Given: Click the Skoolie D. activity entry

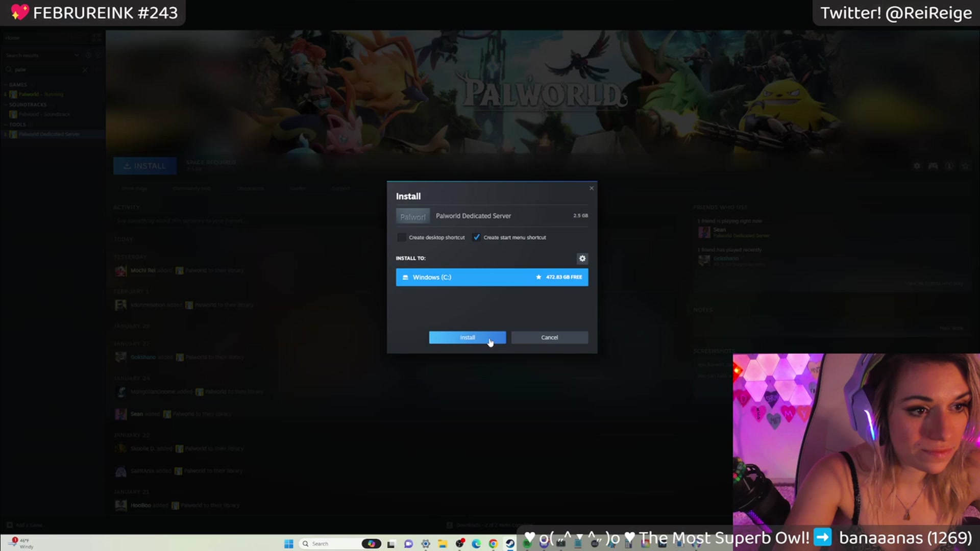Looking at the screenshot, I should point(179,449).
